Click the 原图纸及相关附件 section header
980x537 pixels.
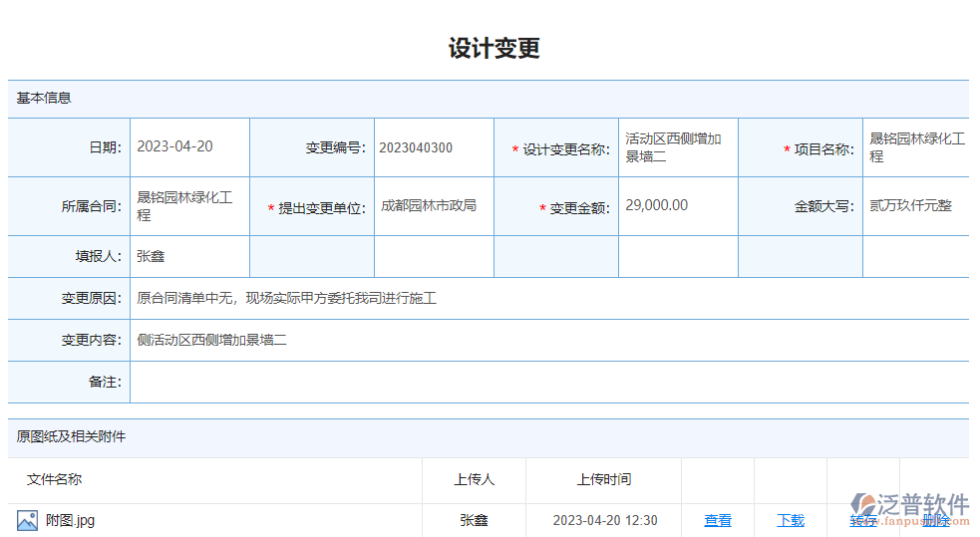click(x=489, y=436)
